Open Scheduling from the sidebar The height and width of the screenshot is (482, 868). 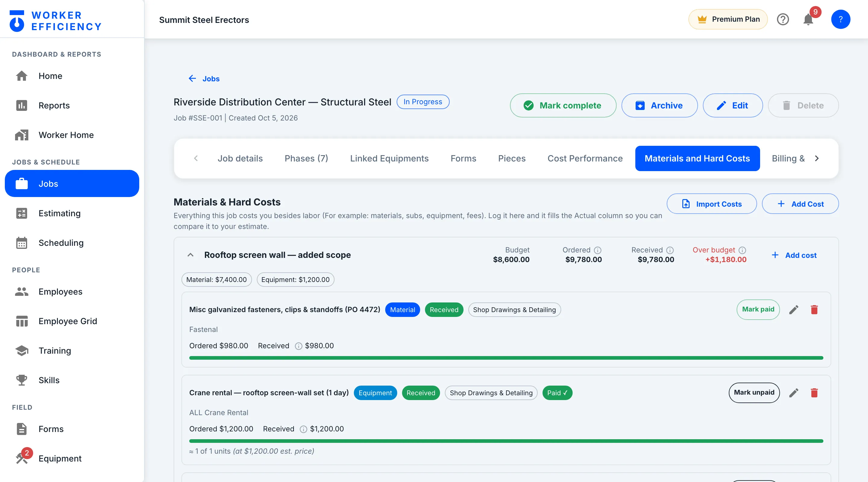pos(72,243)
